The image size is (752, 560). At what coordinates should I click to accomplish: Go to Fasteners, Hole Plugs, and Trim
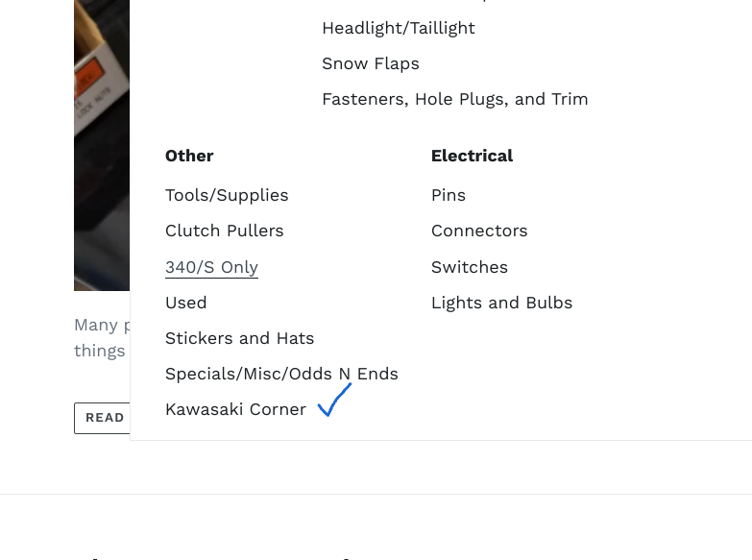coord(454,99)
